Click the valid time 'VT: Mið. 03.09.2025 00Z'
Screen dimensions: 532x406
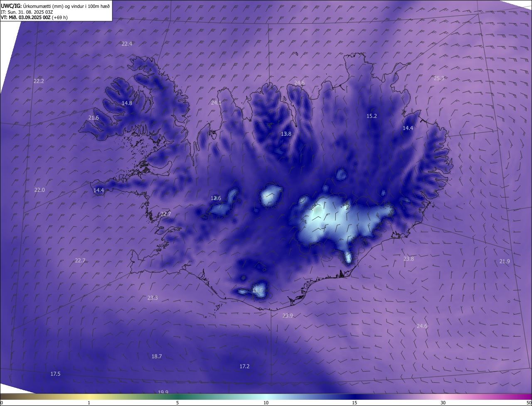(25, 17)
